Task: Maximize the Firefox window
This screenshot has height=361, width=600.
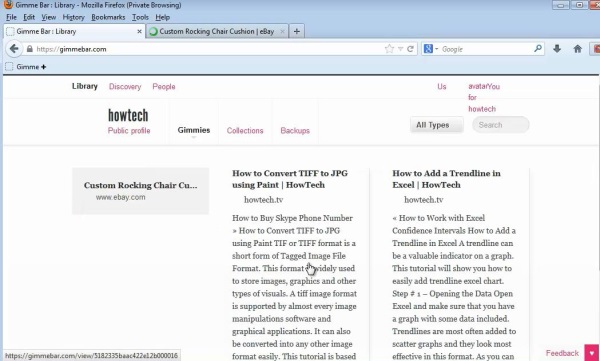Action: [x=579, y=5]
